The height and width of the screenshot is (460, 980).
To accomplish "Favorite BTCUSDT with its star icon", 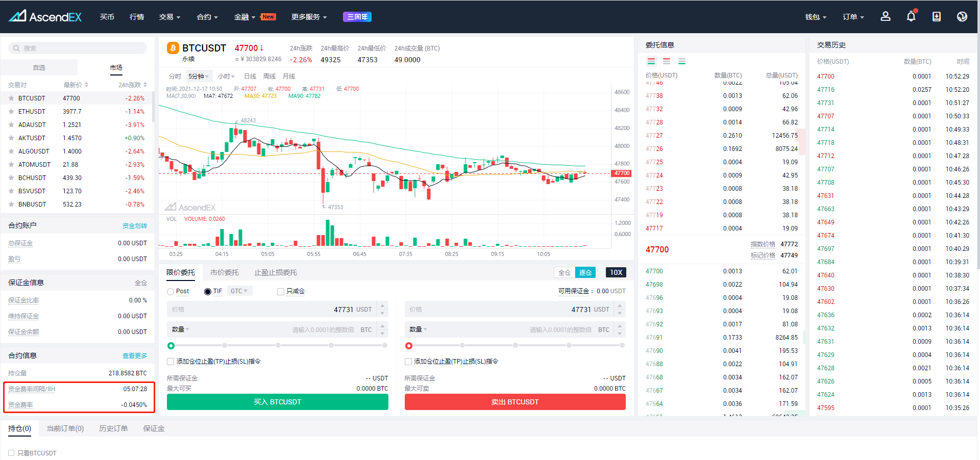I will [11, 98].
